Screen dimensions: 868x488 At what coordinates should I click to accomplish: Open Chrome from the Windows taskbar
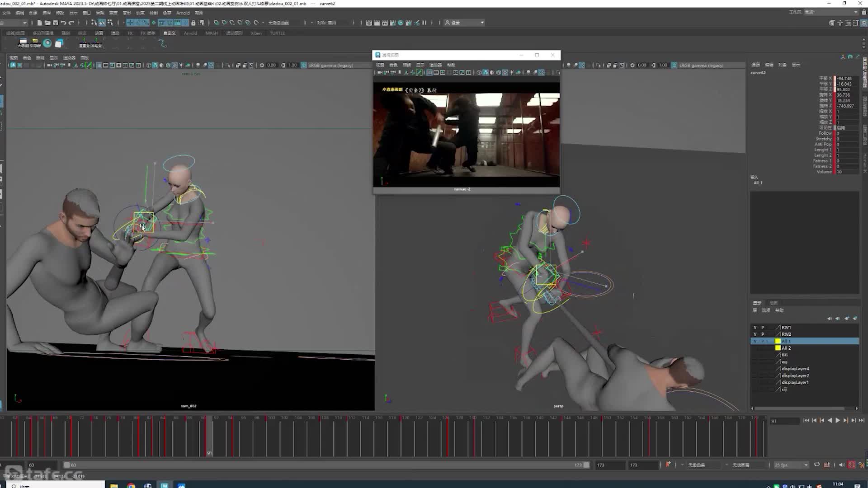131,485
